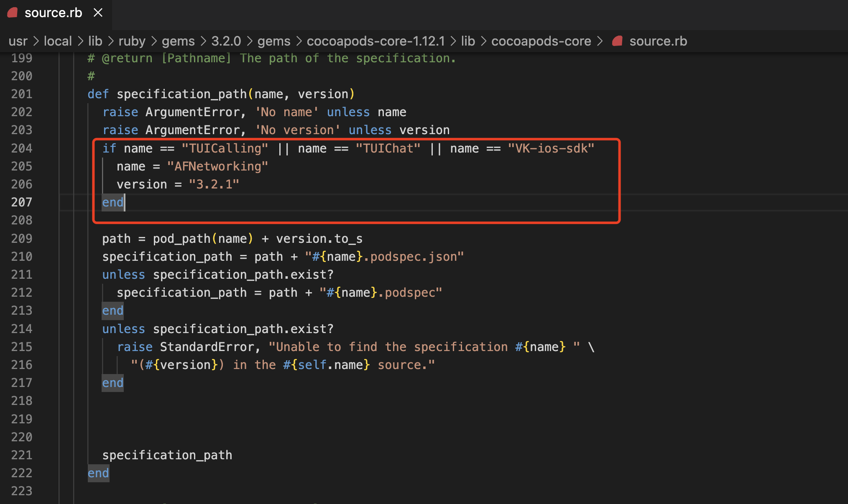
Task: Click the "VK-ios-sdk" string on line 204
Action: tap(551, 148)
